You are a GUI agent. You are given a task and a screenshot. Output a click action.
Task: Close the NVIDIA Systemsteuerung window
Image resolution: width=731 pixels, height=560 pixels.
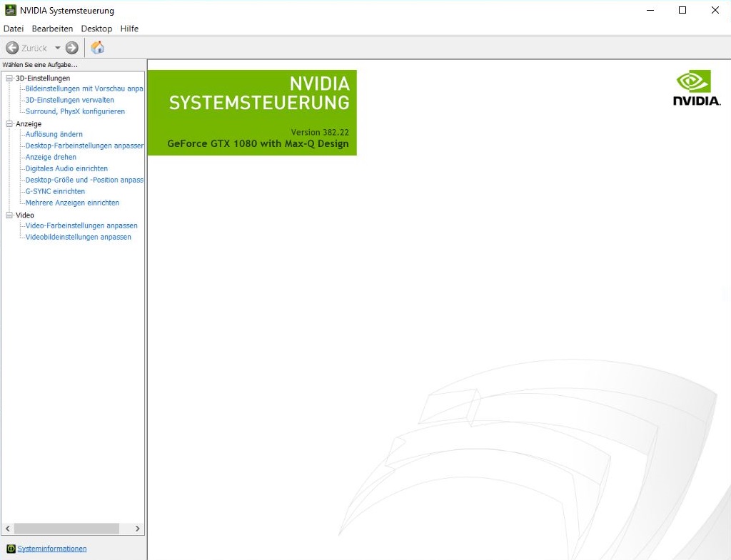click(715, 10)
